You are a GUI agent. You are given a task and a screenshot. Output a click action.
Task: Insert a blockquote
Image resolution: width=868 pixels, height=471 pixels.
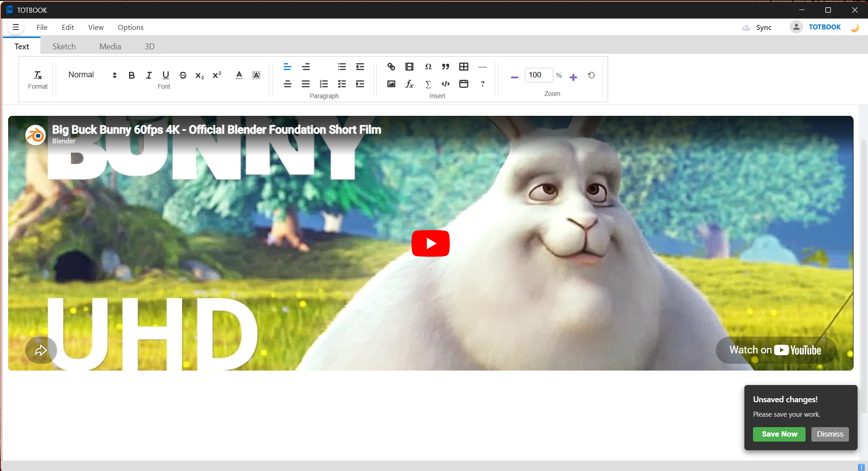[446, 67]
